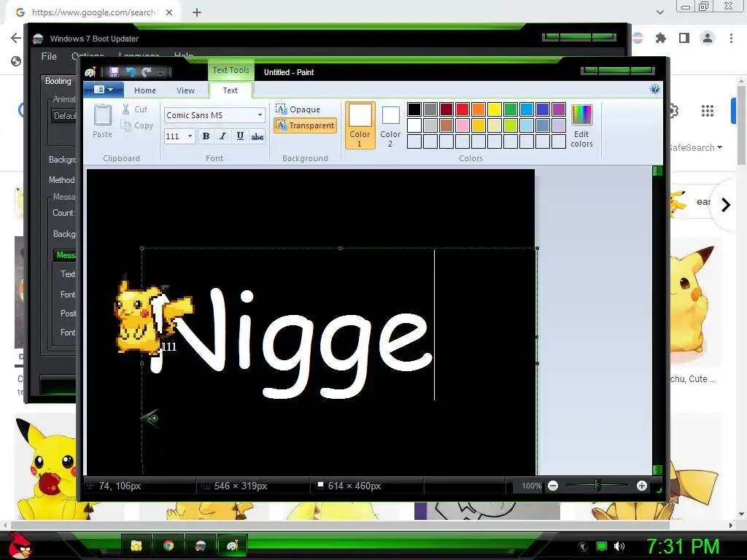Viewport: 747px width, 560px height.
Task: Click the Cut scissors icon
Action: (x=125, y=109)
